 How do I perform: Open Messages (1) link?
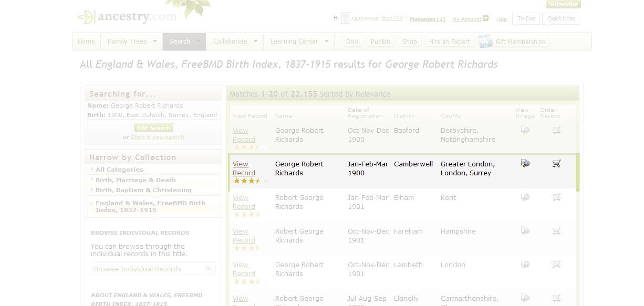click(428, 19)
